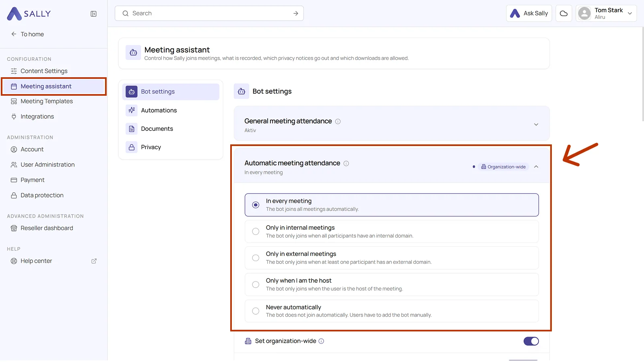Click the Sally logo in sidebar
Viewport: 644px width, 362px height.
pyautogui.click(x=29, y=14)
